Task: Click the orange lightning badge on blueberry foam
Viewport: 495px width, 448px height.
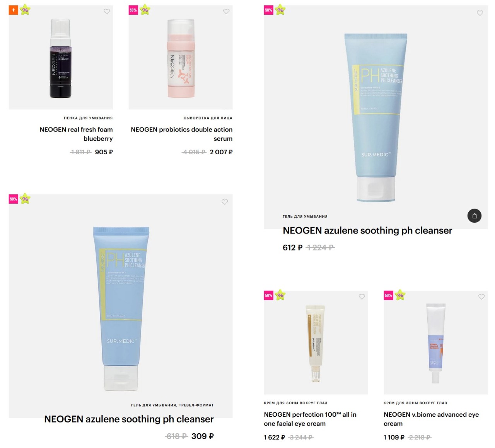Action: click(x=14, y=10)
